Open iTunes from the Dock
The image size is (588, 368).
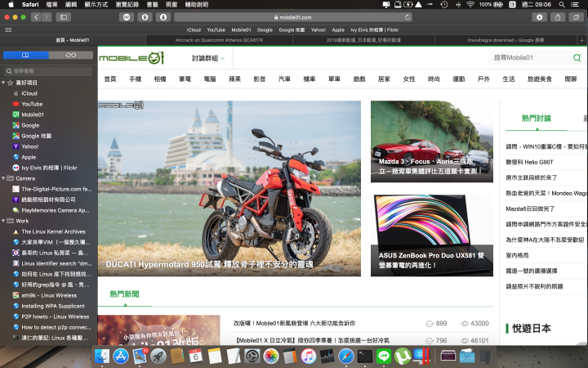tap(308, 356)
